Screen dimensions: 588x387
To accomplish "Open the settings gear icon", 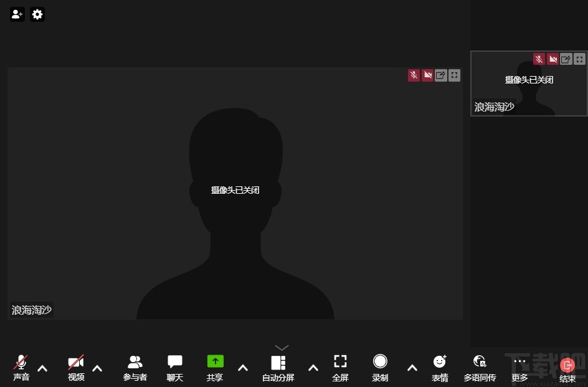I will pos(37,14).
